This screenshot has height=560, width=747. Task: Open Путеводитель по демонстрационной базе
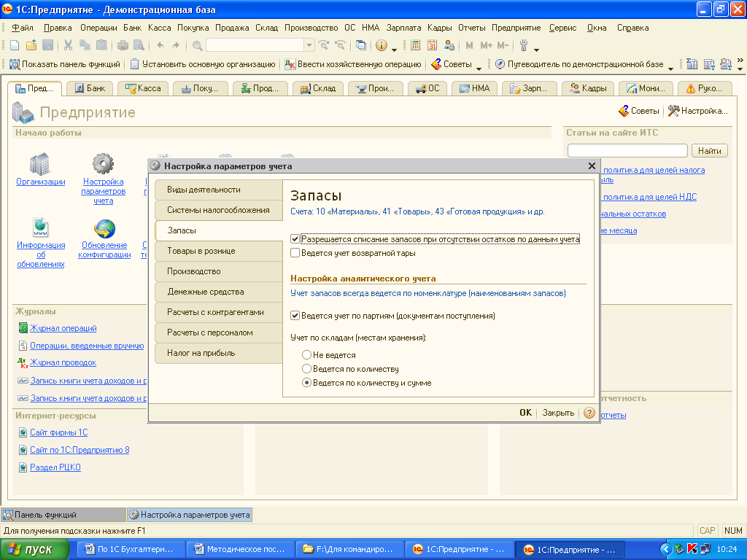579,64
